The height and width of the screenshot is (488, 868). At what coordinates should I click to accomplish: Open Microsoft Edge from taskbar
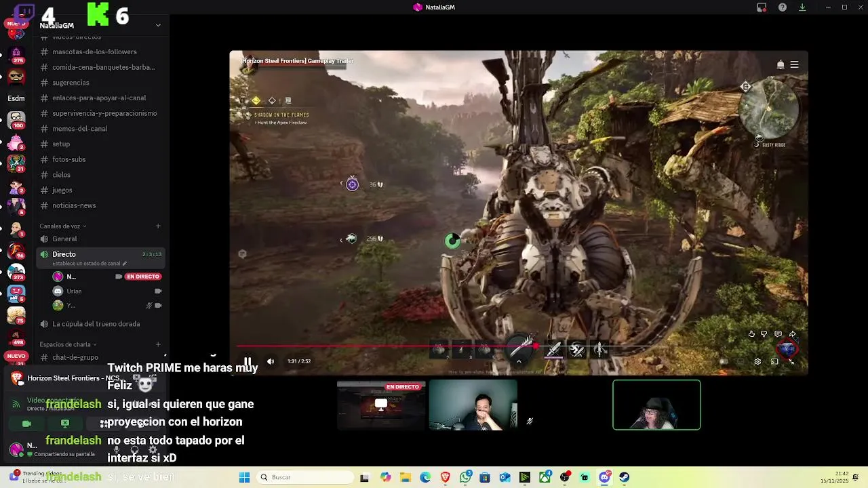click(425, 477)
